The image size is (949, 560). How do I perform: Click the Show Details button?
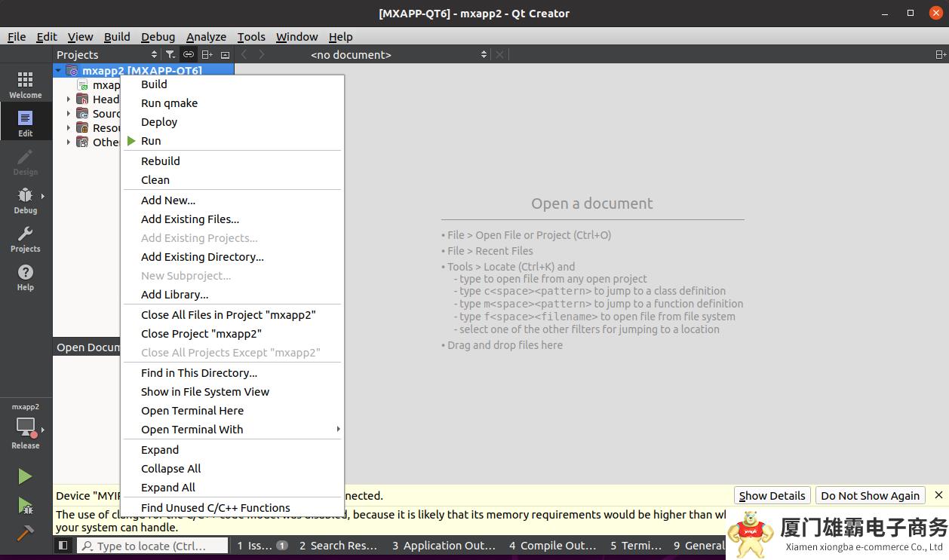click(772, 495)
